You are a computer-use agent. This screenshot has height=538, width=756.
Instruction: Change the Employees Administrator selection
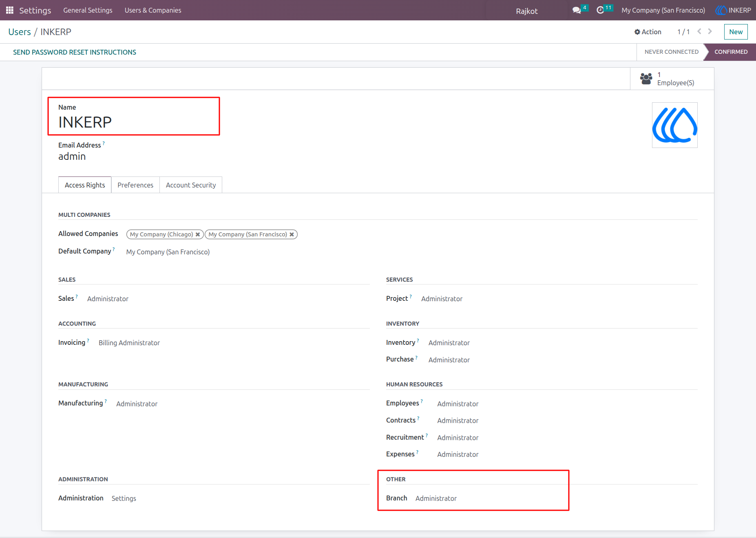coord(458,404)
